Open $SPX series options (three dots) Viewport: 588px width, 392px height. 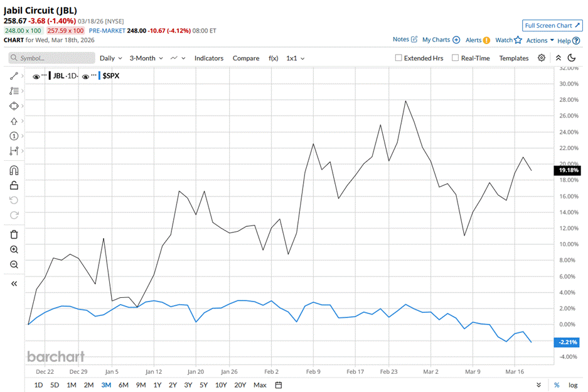tap(94, 75)
